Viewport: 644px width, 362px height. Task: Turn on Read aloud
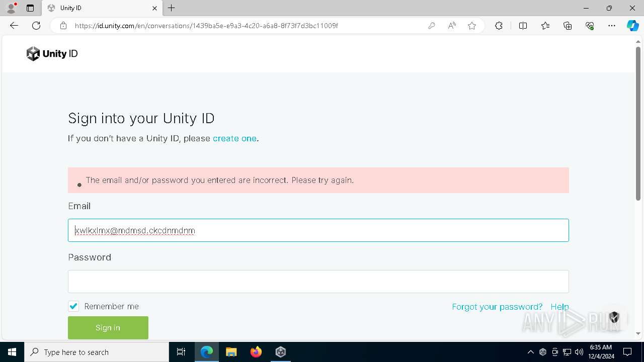(452, 26)
